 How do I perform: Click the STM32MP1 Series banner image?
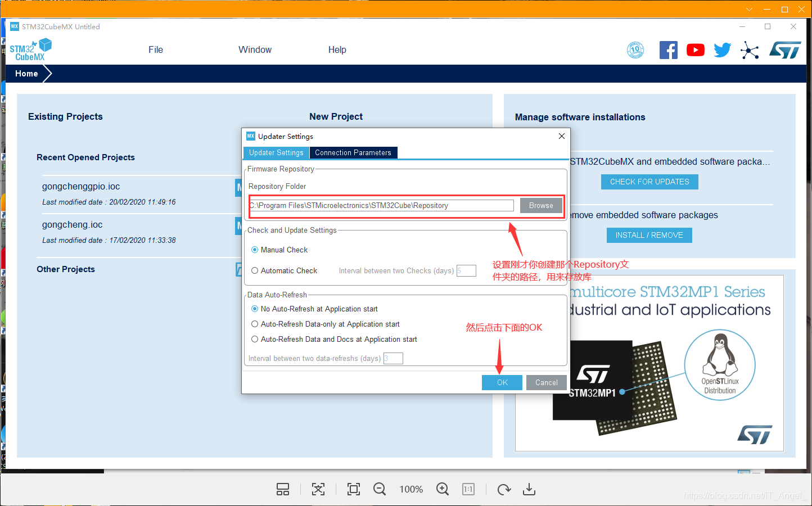(x=649, y=363)
